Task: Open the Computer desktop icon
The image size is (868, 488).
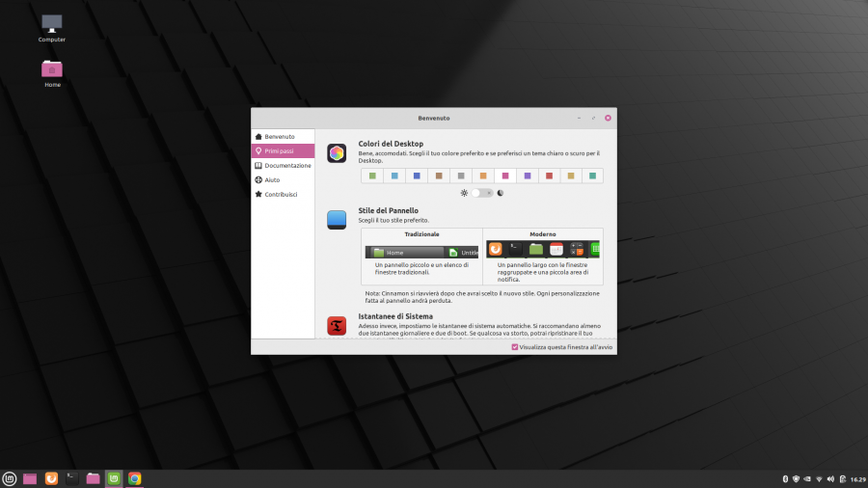Action: 52,28
